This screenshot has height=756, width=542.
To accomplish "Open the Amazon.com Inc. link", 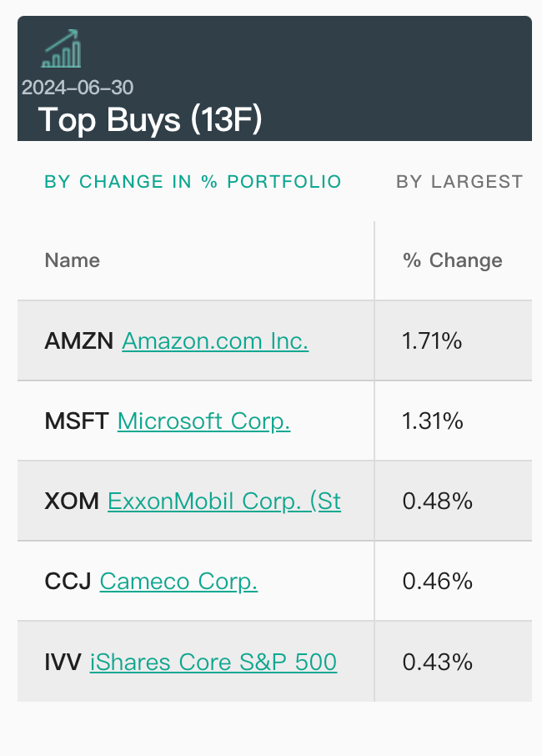I will [215, 341].
